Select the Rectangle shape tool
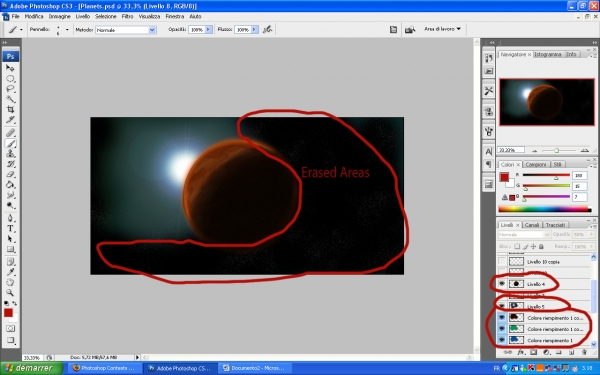 [x=10, y=249]
